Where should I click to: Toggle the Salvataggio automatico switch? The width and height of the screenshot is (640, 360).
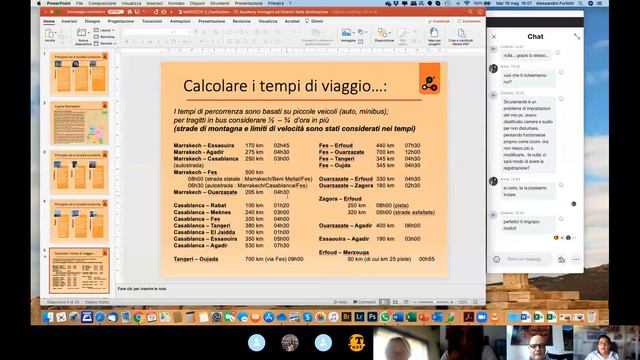coord(116,12)
